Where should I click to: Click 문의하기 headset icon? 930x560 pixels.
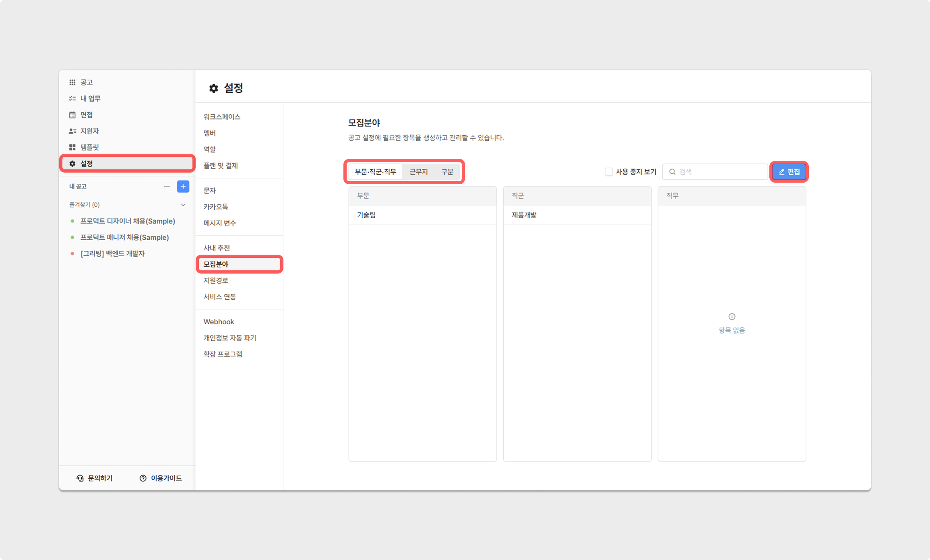80,478
